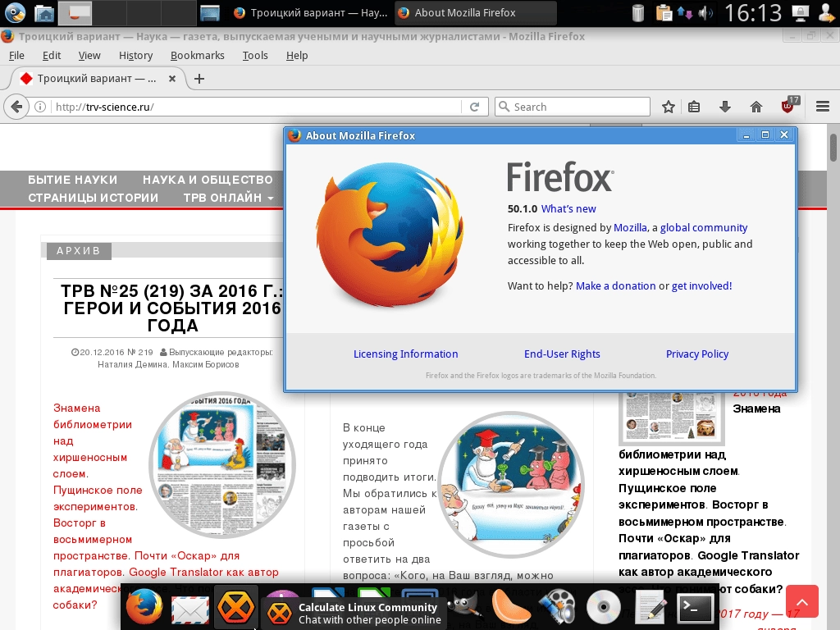Click БЫТИЕ НАУКИ site menu item
This screenshot has width=840, height=630.
(x=72, y=180)
